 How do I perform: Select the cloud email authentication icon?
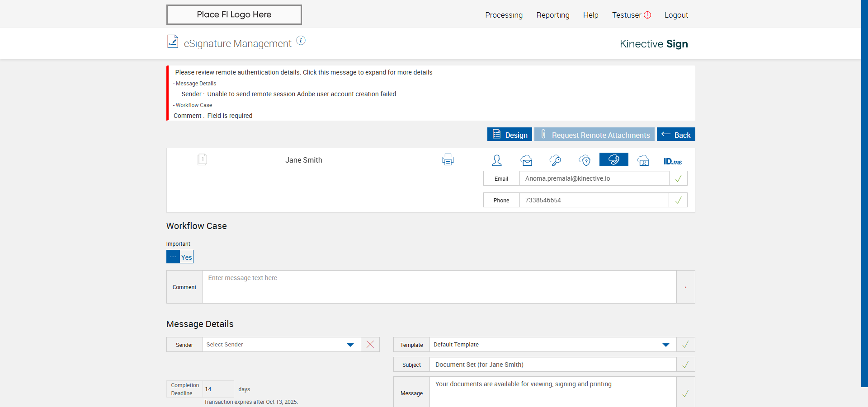[526, 160]
